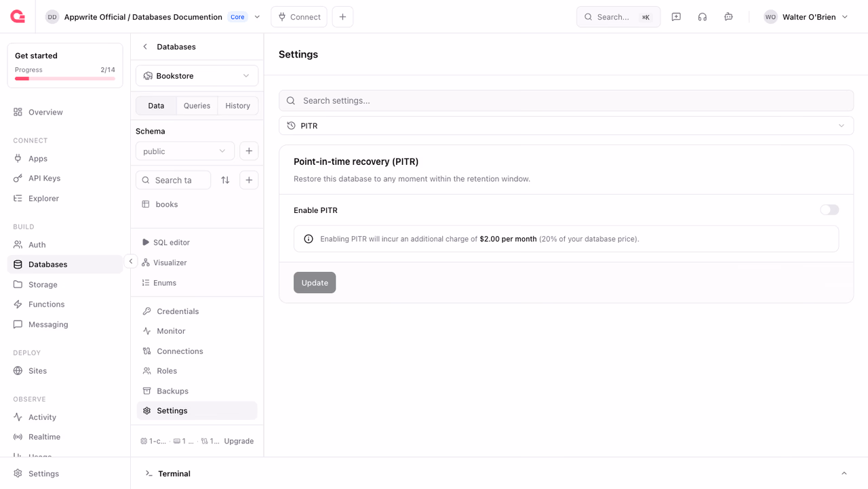Image resolution: width=868 pixels, height=489 pixels.
Task: Expand the Terminal panel chevron
Action: click(x=844, y=473)
